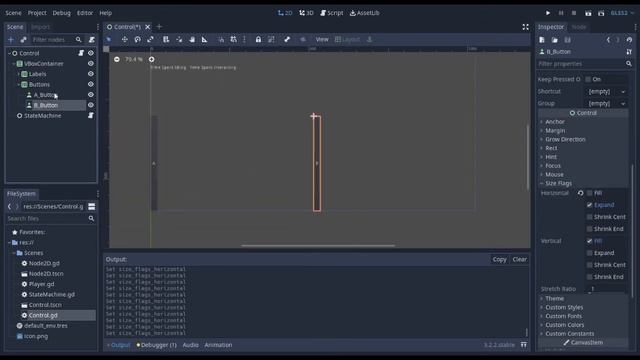
Task: Toggle visibility of Labels node
Action: coord(91,74)
